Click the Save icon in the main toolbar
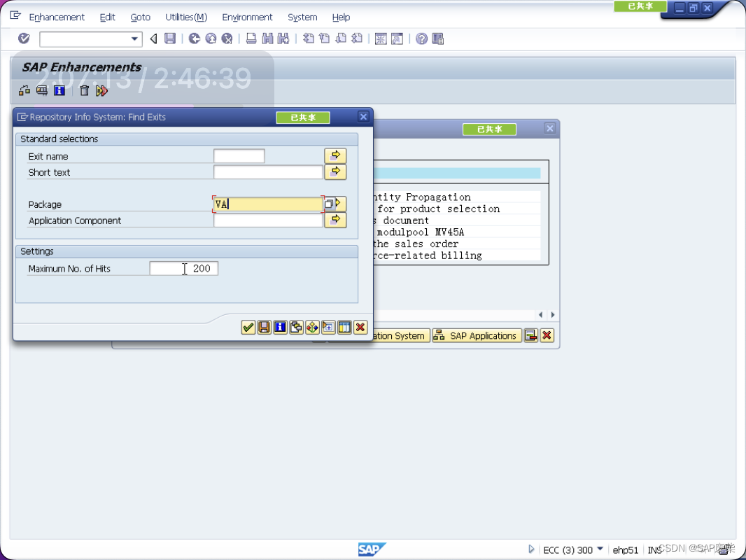 170,38
